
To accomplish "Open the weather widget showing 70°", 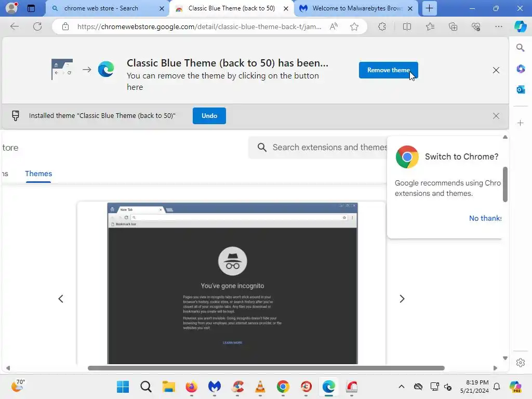I will click(18, 386).
